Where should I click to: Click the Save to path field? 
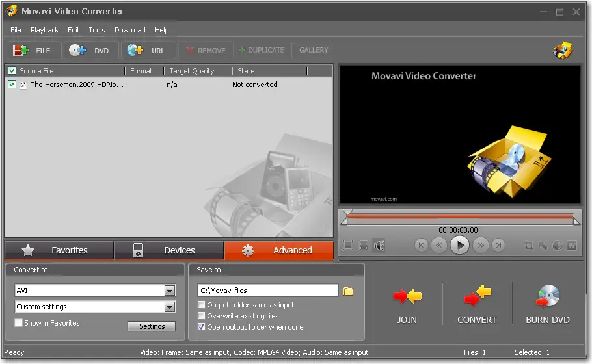267,291
